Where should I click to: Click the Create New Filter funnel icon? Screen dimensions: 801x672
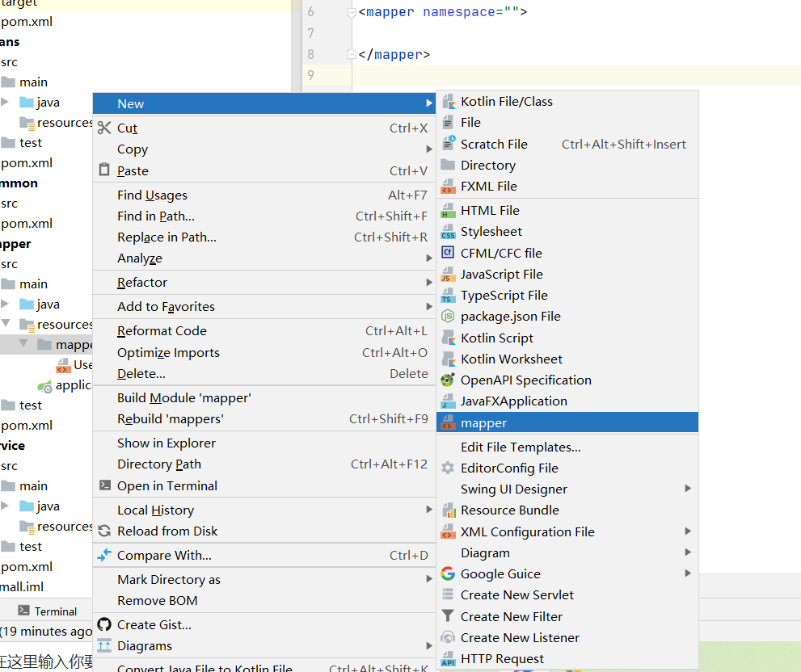448,616
